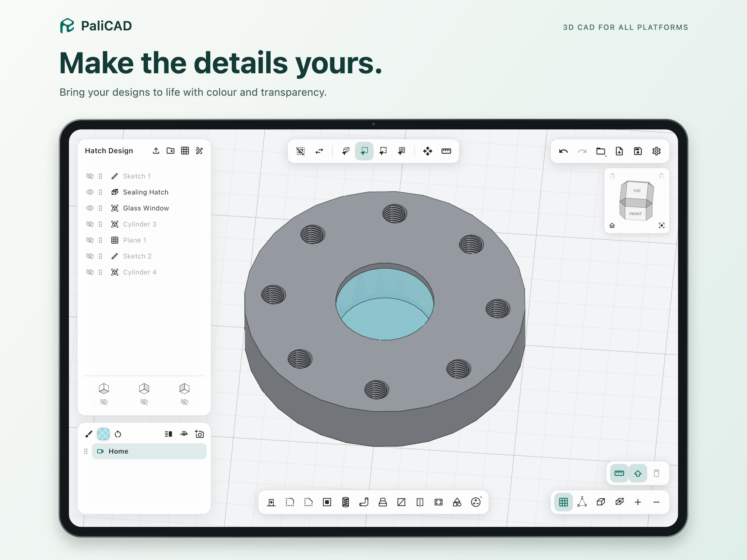Screen dimensions: 747x560
Task: Zoom to fit with the focus icon
Action: pos(661,225)
